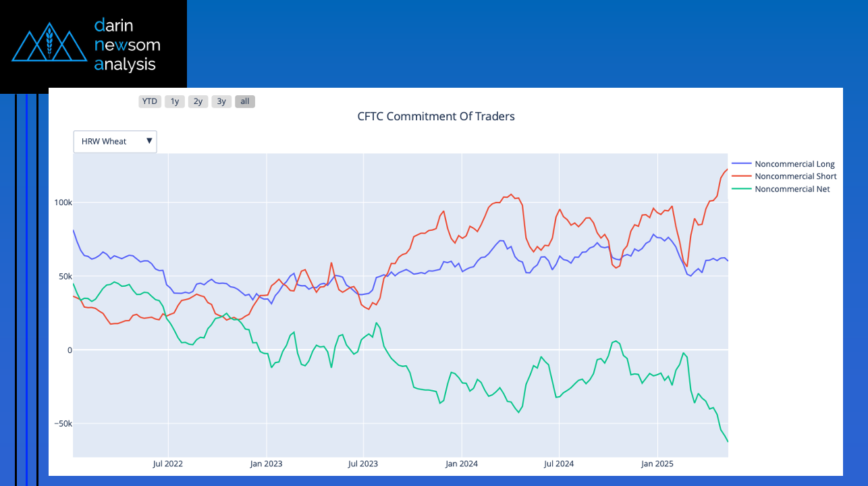Click the "Jul 2022" x-axis tick label

coord(168,464)
